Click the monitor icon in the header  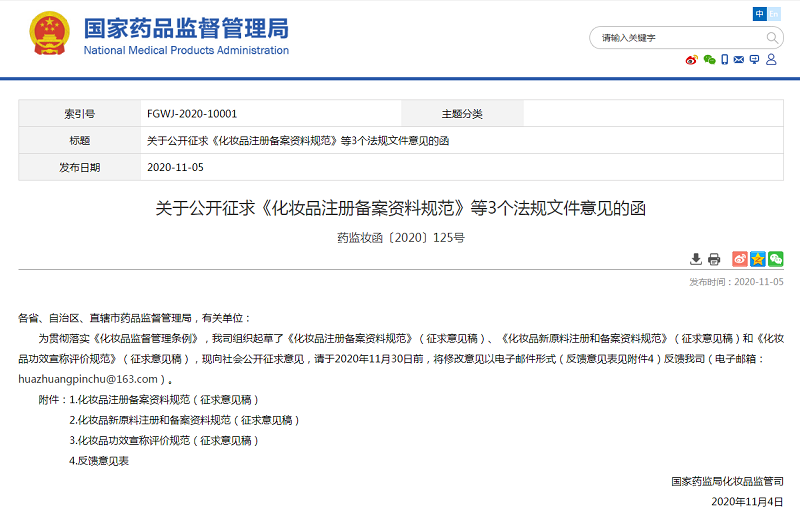(755, 60)
